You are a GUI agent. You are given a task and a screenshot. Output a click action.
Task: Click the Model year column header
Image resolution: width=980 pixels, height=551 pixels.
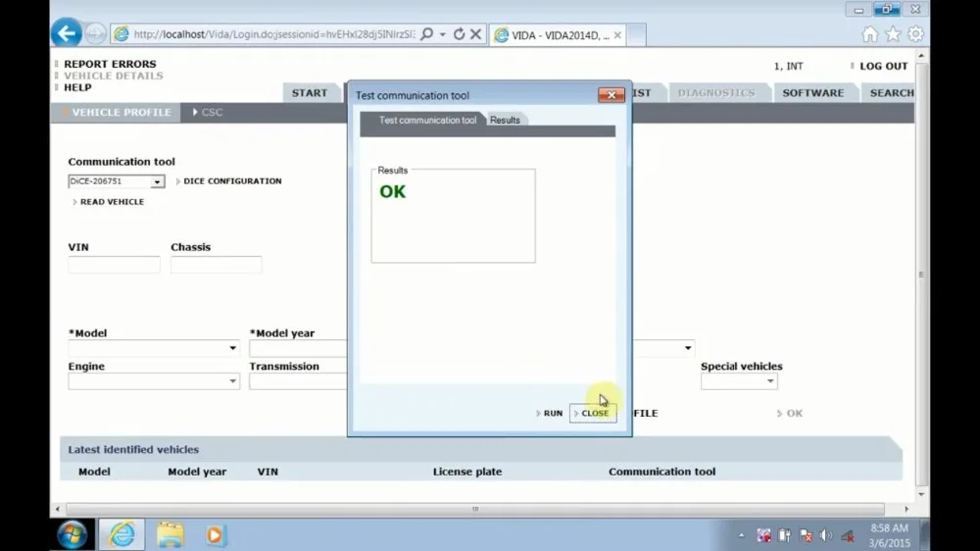click(x=197, y=472)
